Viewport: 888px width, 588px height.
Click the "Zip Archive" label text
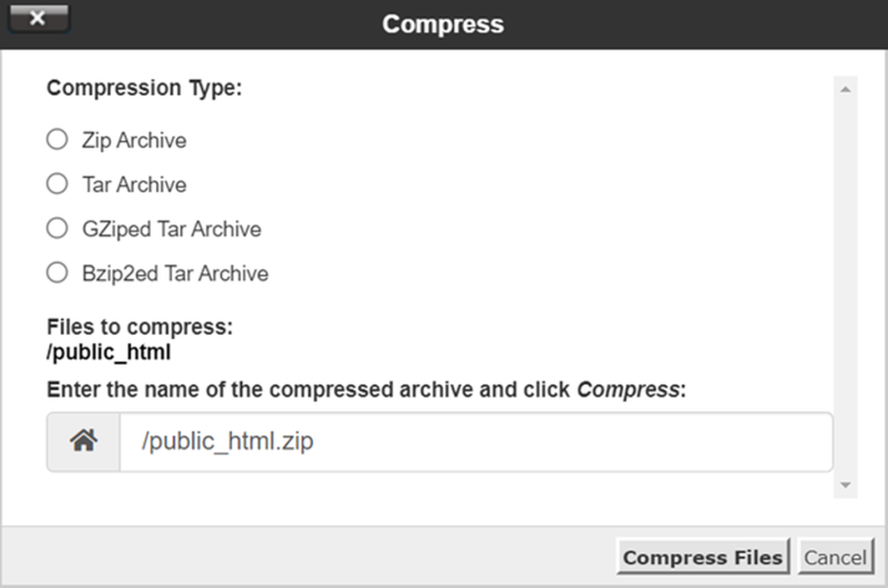(134, 140)
